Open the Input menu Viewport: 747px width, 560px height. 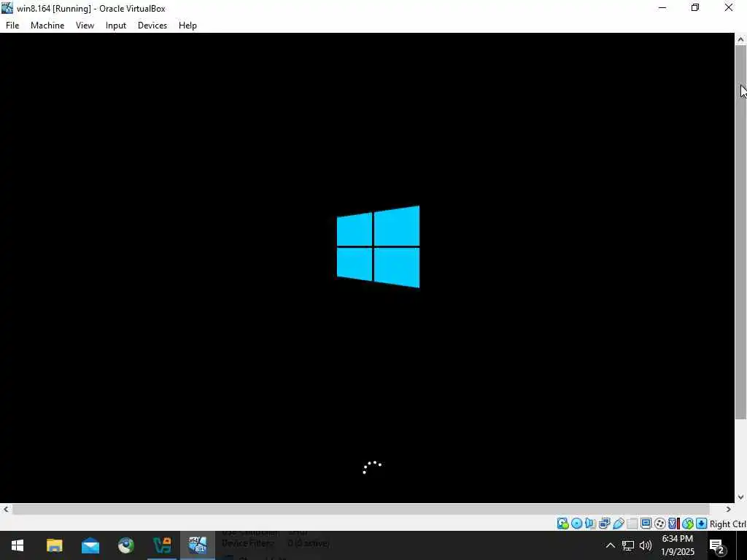(x=116, y=26)
